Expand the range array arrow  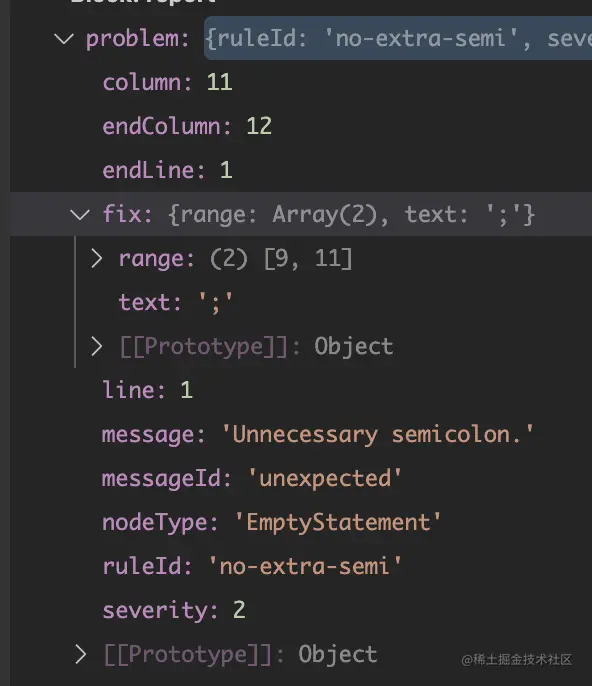pos(97,258)
